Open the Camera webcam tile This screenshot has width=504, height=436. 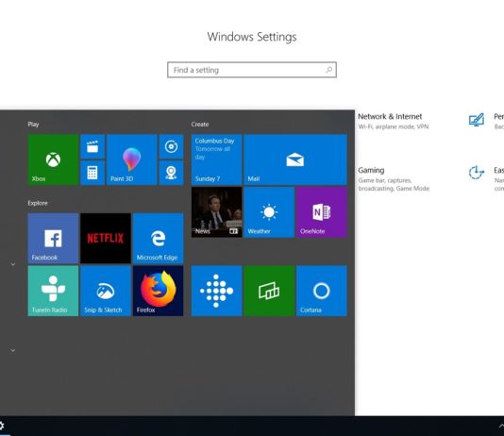pos(172,173)
